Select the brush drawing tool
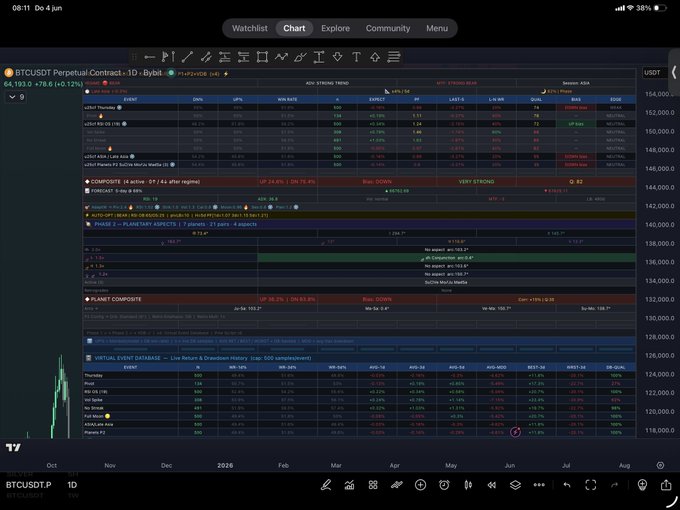 300,57
